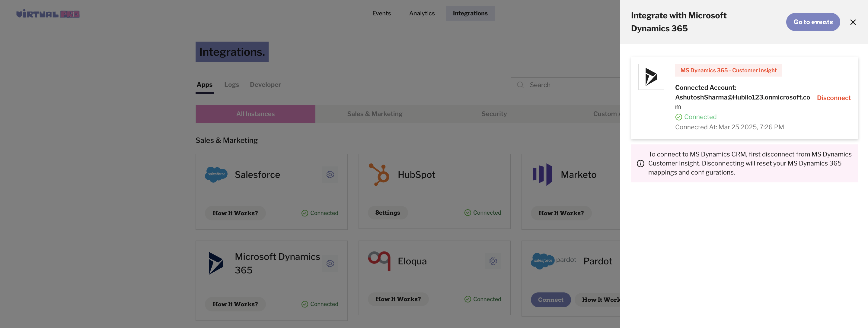This screenshot has height=328, width=868.
Task: Click green check icon in side panel
Action: 679,117
